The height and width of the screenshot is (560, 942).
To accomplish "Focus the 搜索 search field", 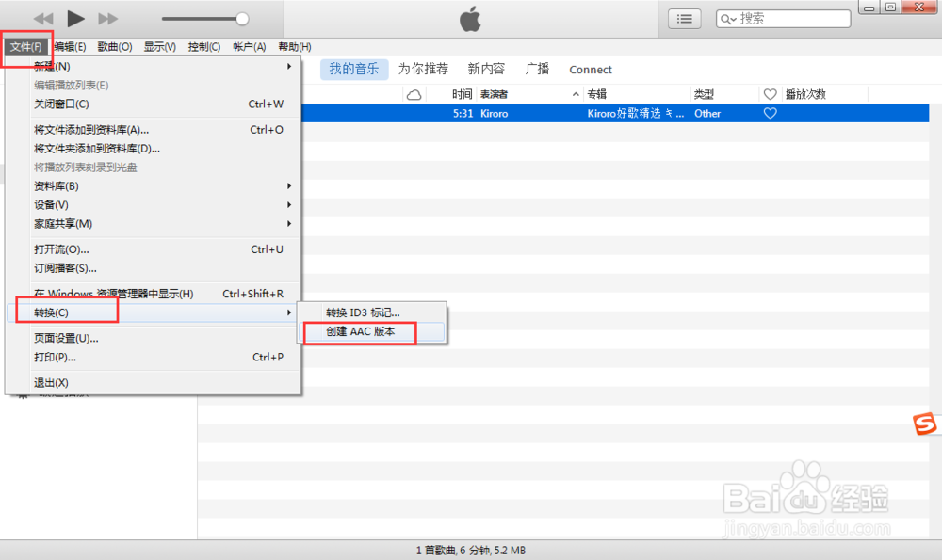I will point(784,19).
